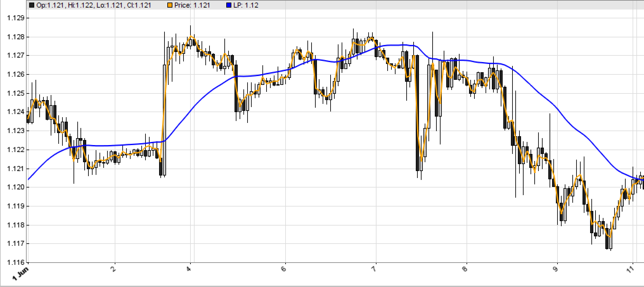Click the black candlestick legend swatch
644x287 pixels.
[32, 5]
